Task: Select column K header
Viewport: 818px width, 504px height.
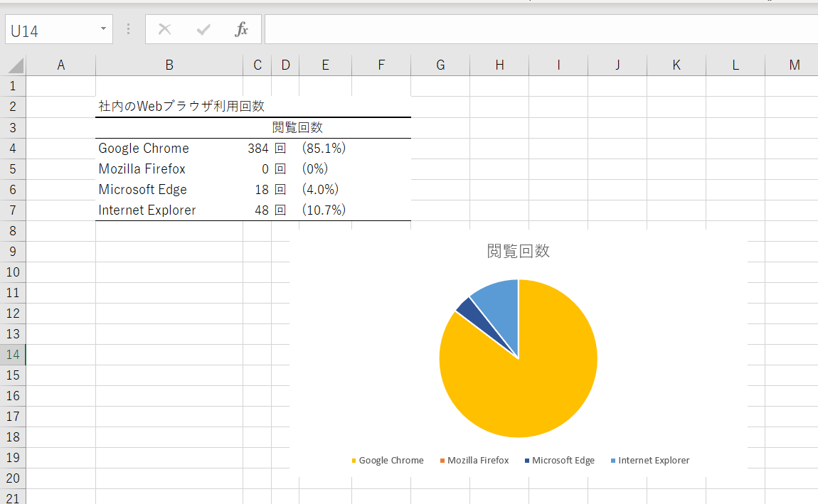Action: click(676, 65)
